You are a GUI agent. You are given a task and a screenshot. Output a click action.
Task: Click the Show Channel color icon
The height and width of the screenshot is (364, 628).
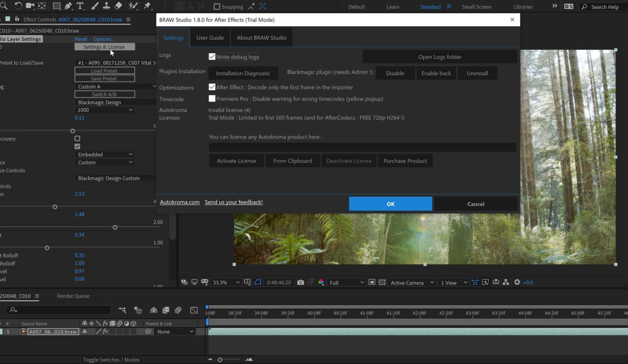pos(321,283)
